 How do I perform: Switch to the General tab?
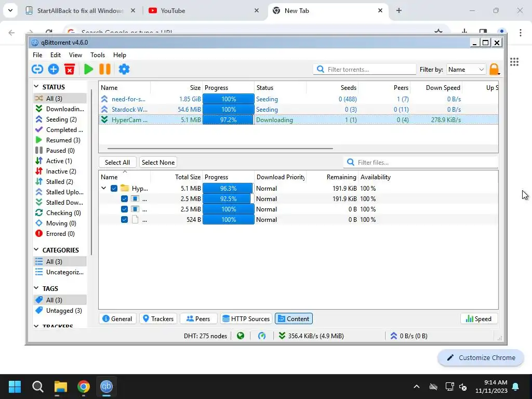tap(117, 318)
